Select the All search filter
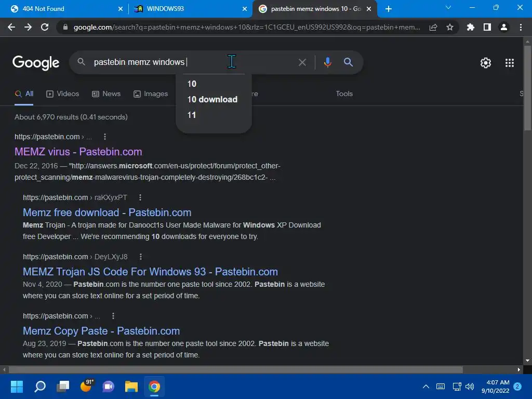 coord(24,94)
